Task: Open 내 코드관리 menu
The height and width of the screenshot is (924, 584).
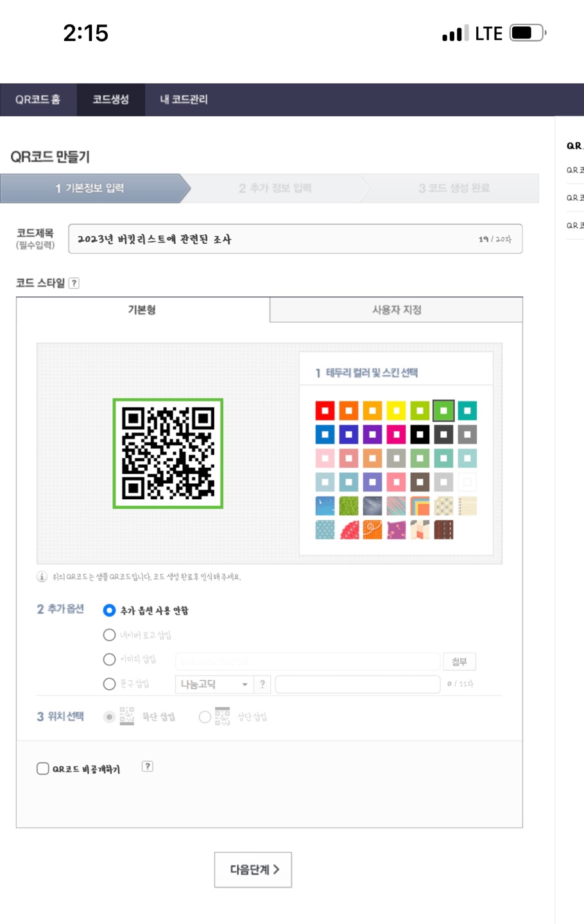Action: click(x=184, y=99)
